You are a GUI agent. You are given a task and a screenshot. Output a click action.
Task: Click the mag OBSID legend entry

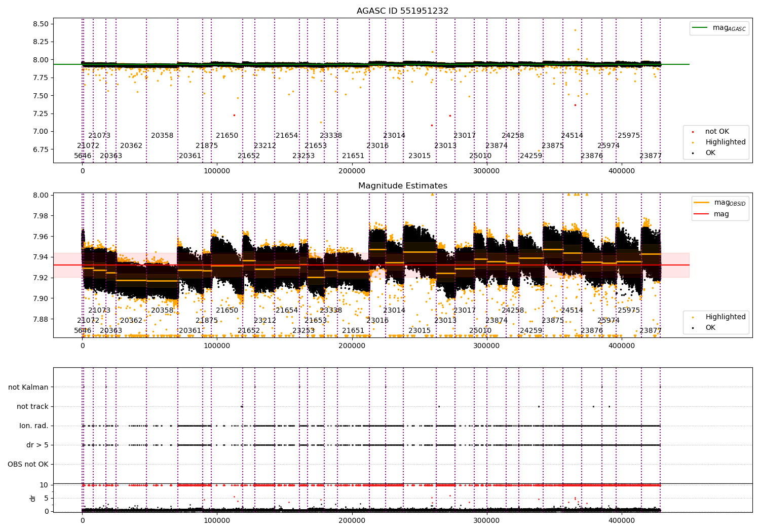pyautogui.click(x=720, y=203)
